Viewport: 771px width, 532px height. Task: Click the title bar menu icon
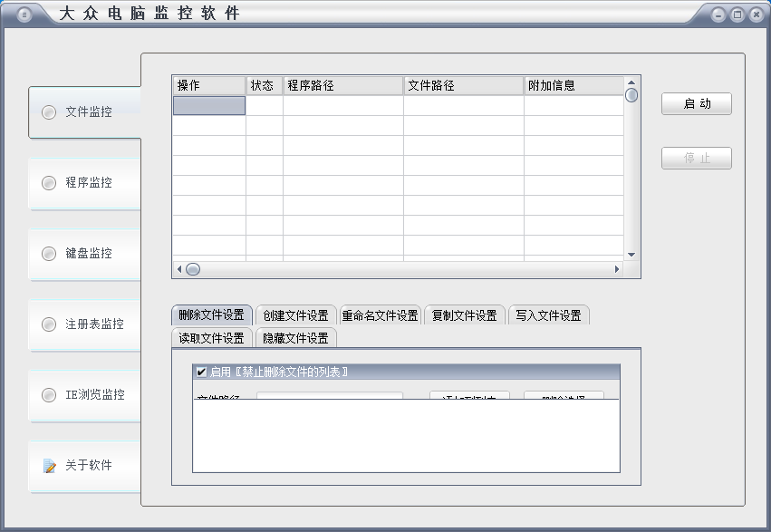coord(24,15)
